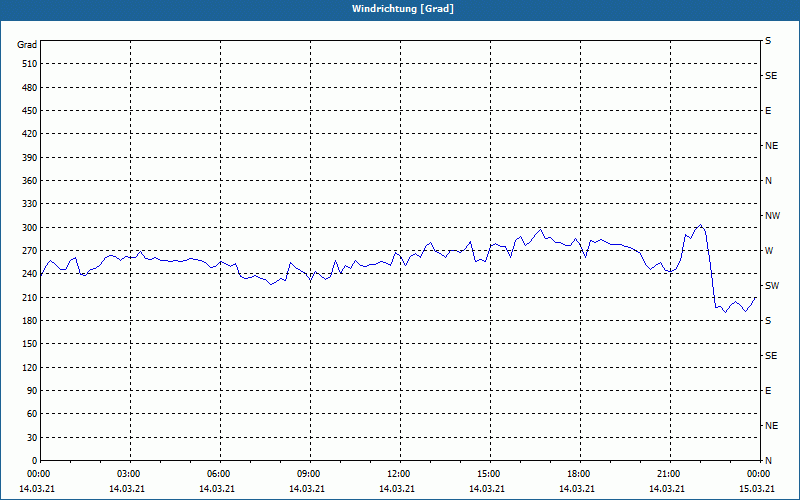The height and width of the screenshot is (500, 800).
Task: Select the 240 degree axis label
Action: tap(30, 274)
